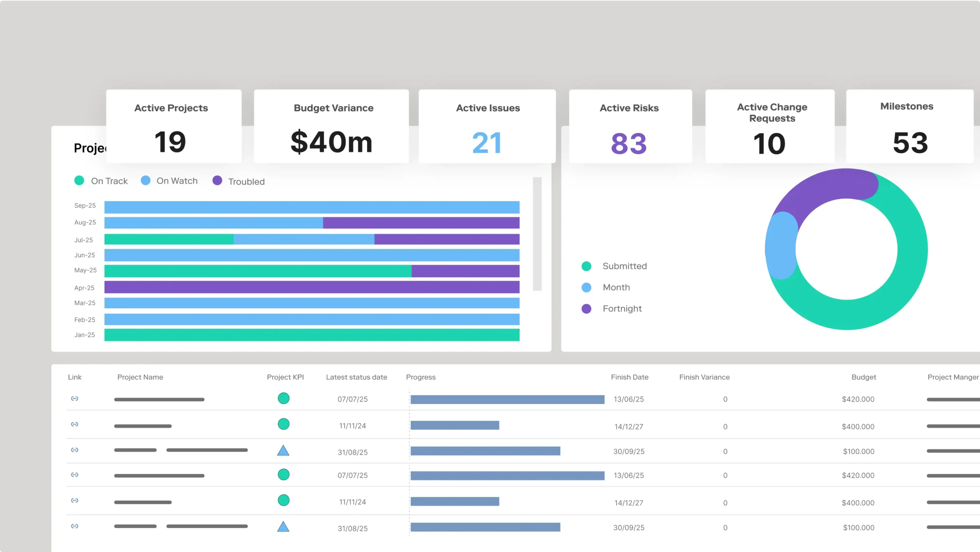Click the blue triangle KPI in third row
980x552 pixels.
(x=283, y=451)
